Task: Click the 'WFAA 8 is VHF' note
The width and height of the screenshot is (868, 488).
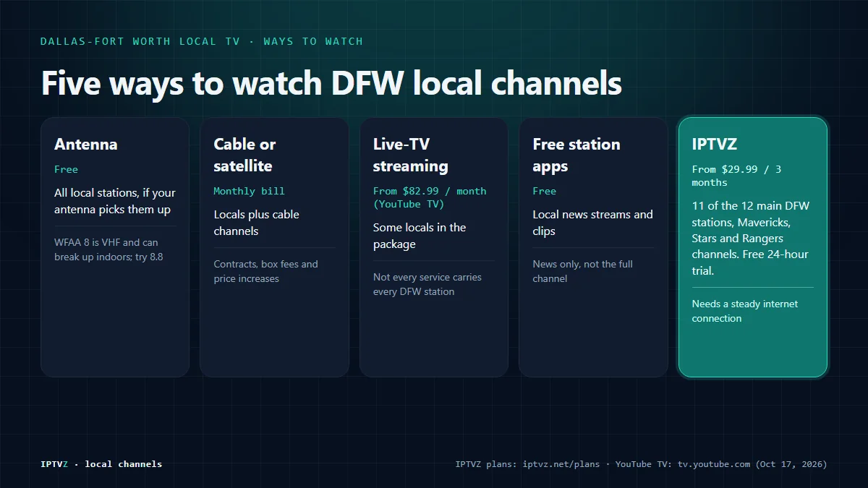Action: coord(109,249)
